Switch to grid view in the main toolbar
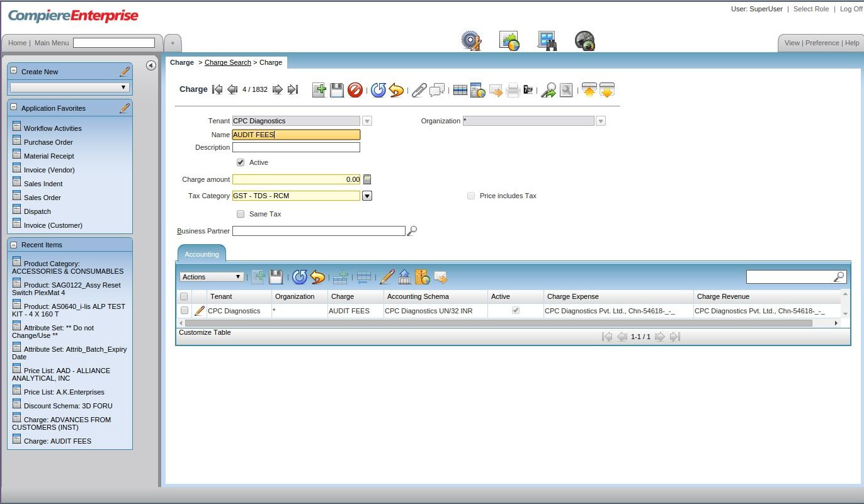Image resolution: width=864 pixels, height=504 pixels. pos(460,90)
